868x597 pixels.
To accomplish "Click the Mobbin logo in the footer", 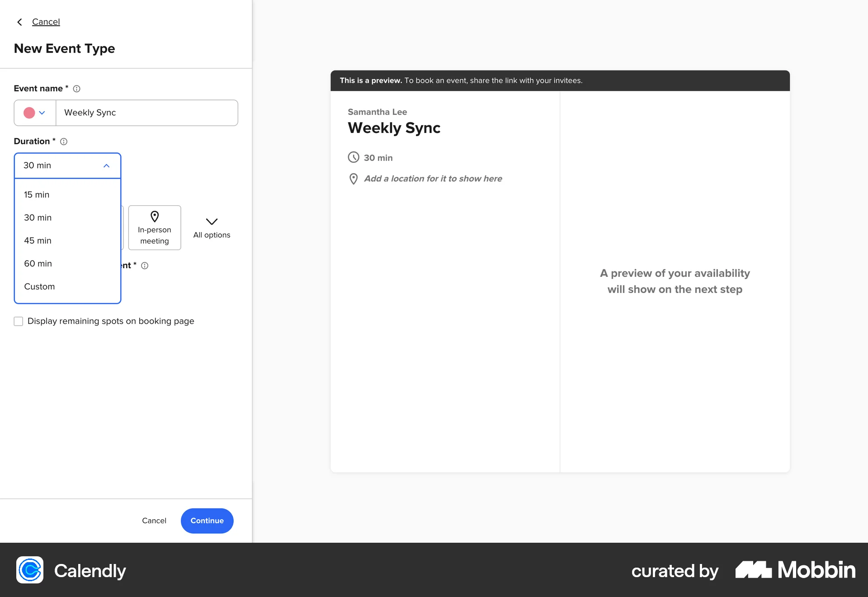I will (794, 570).
